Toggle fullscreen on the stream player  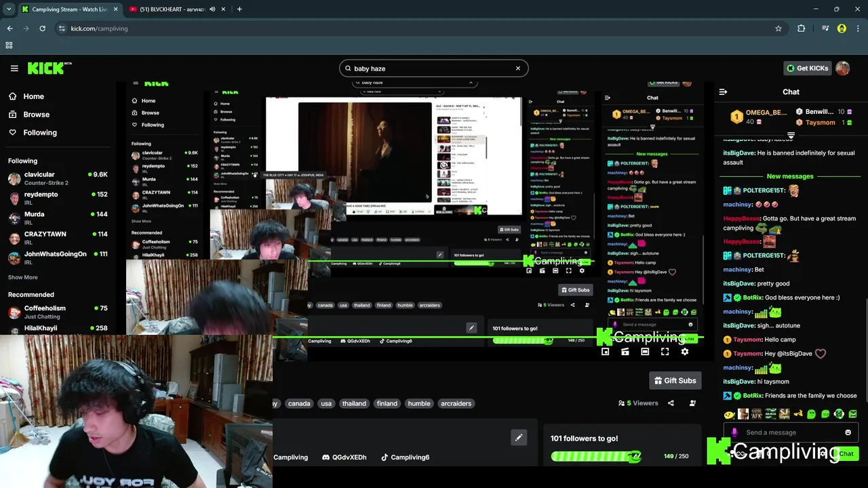(665, 352)
